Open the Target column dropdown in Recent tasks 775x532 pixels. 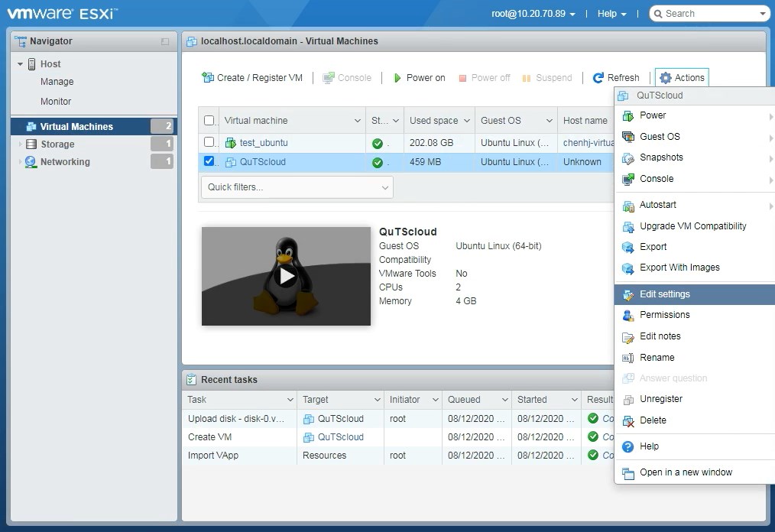pos(378,400)
